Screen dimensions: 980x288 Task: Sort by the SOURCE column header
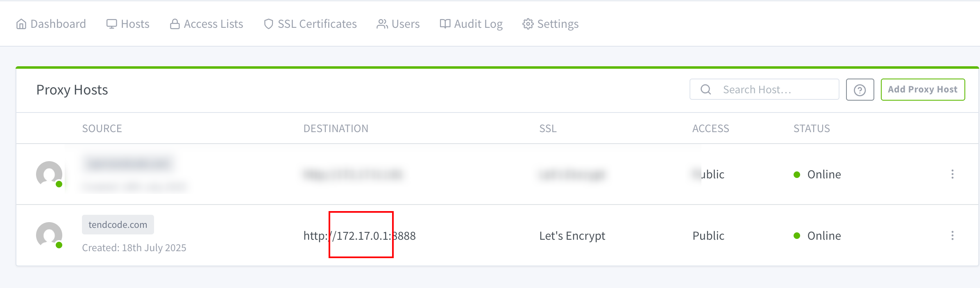click(102, 128)
